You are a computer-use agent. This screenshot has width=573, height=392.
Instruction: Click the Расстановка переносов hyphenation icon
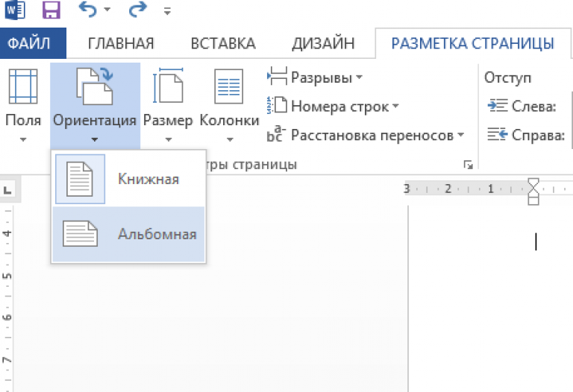click(x=276, y=133)
